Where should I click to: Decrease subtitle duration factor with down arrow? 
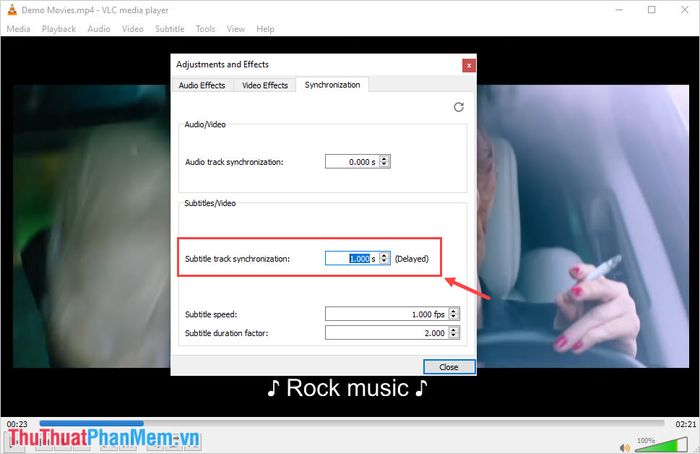click(454, 336)
